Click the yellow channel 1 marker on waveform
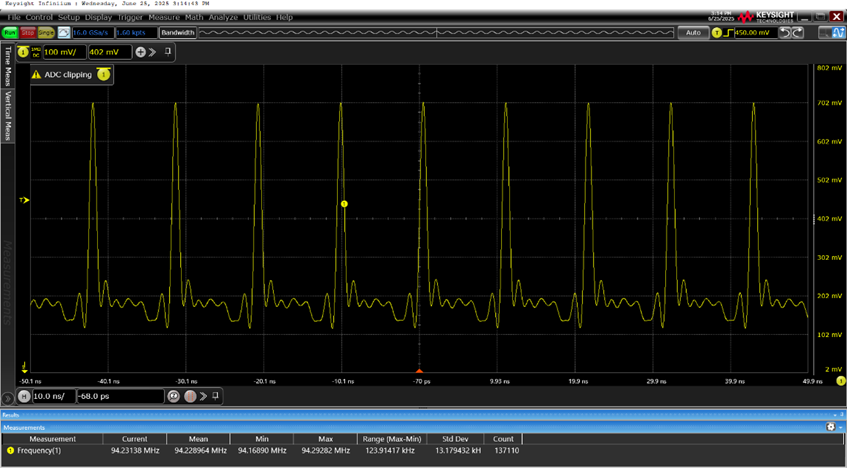 pyautogui.click(x=345, y=204)
